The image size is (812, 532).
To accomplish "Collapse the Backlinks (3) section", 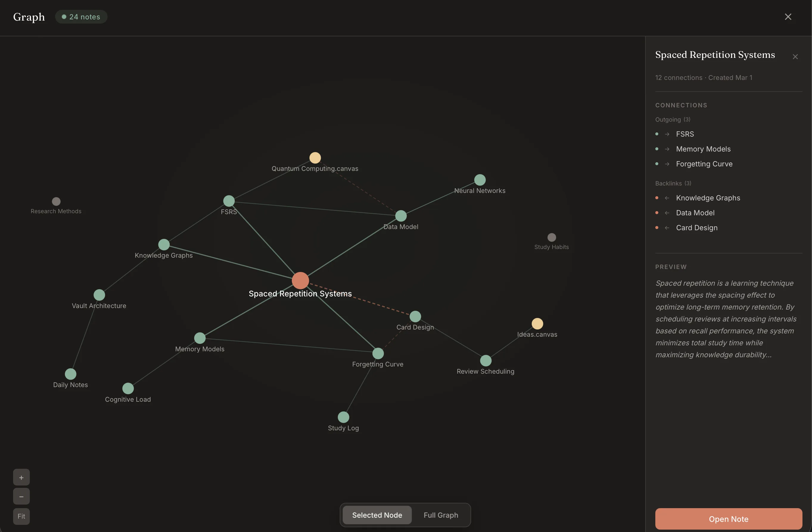I will point(673,183).
